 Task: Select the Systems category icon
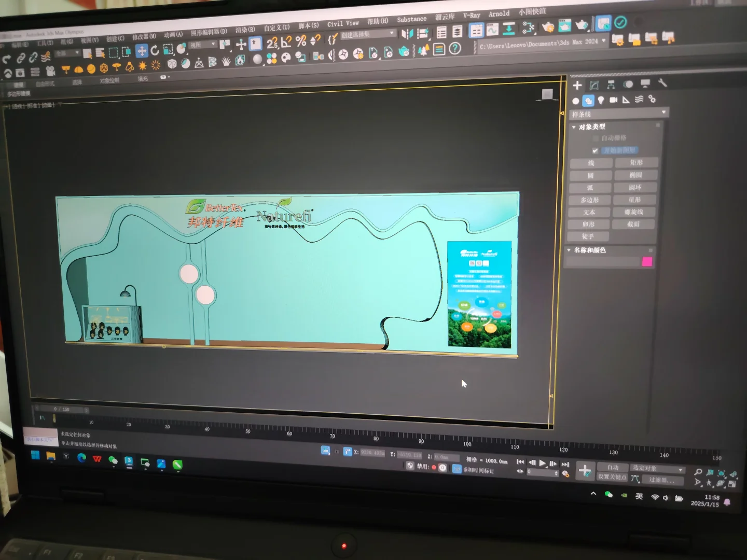coord(652,99)
